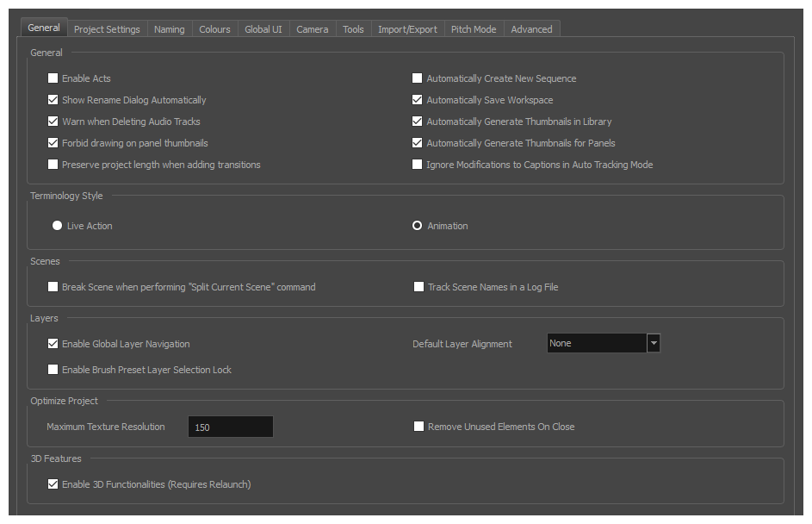Screen dimensions: 812x524
Task: Check Remove Unused Elements On Close
Action: pyautogui.click(x=419, y=427)
